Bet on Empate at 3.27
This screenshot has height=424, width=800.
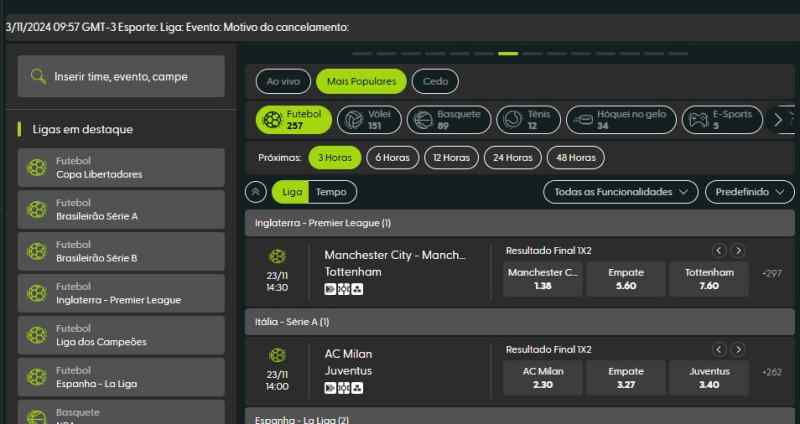pyautogui.click(x=626, y=378)
